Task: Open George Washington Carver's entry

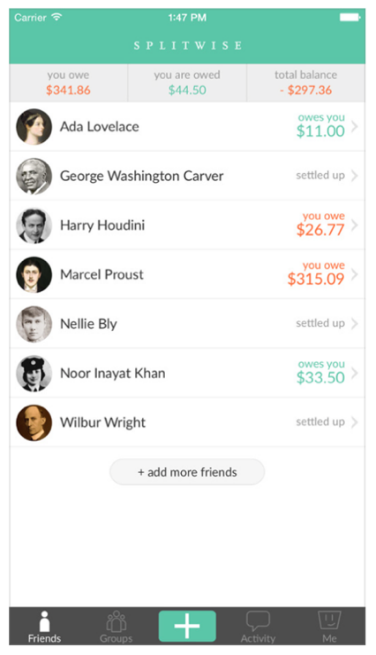Action: (x=187, y=176)
